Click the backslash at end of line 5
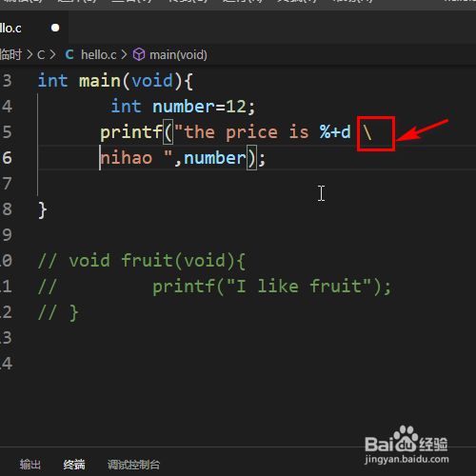 [367, 132]
